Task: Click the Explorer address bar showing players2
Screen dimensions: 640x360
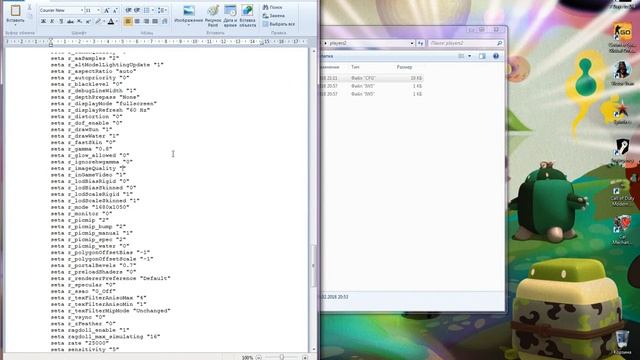Action: (367, 43)
